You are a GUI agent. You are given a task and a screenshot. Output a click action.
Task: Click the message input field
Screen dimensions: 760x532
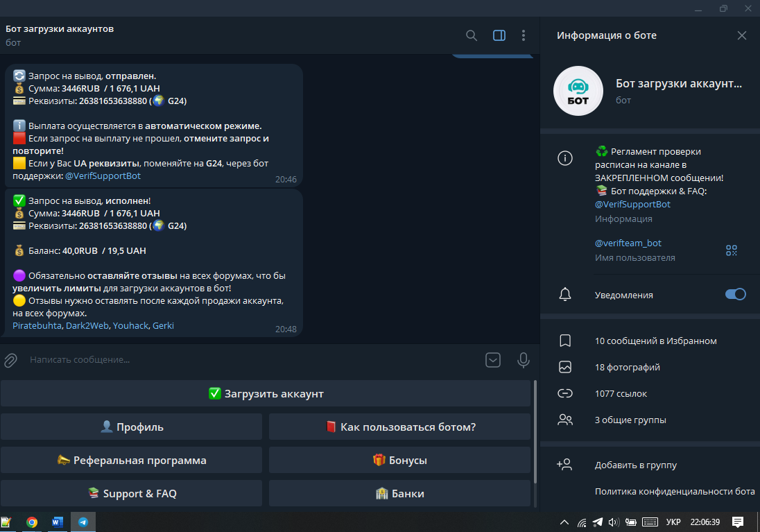pos(250,360)
